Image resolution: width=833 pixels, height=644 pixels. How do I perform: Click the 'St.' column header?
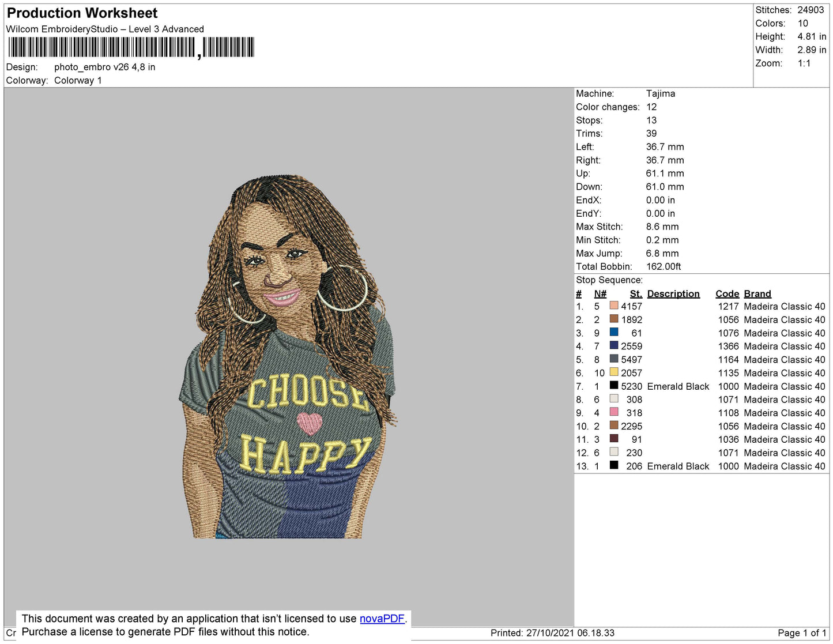click(x=636, y=293)
